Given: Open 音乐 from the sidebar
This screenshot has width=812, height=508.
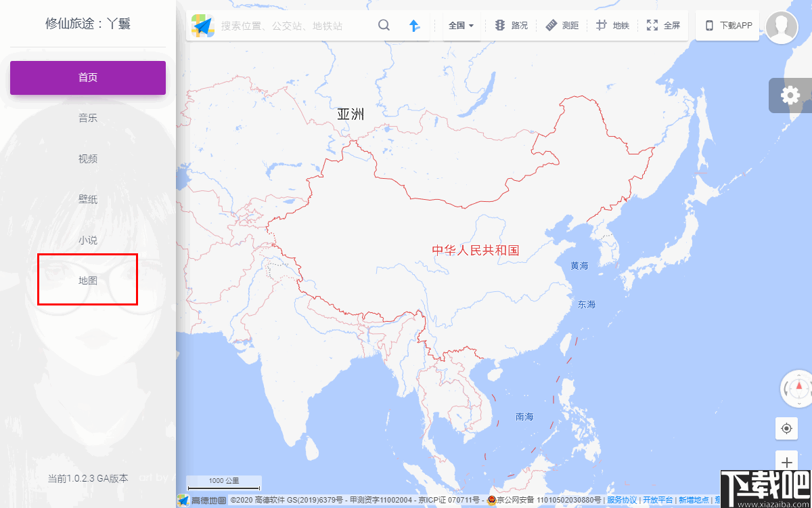Looking at the screenshot, I should tap(88, 118).
